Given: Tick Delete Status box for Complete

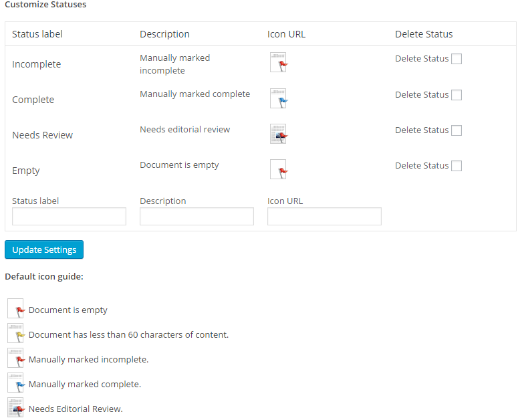Looking at the screenshot, I should [456, 95].
